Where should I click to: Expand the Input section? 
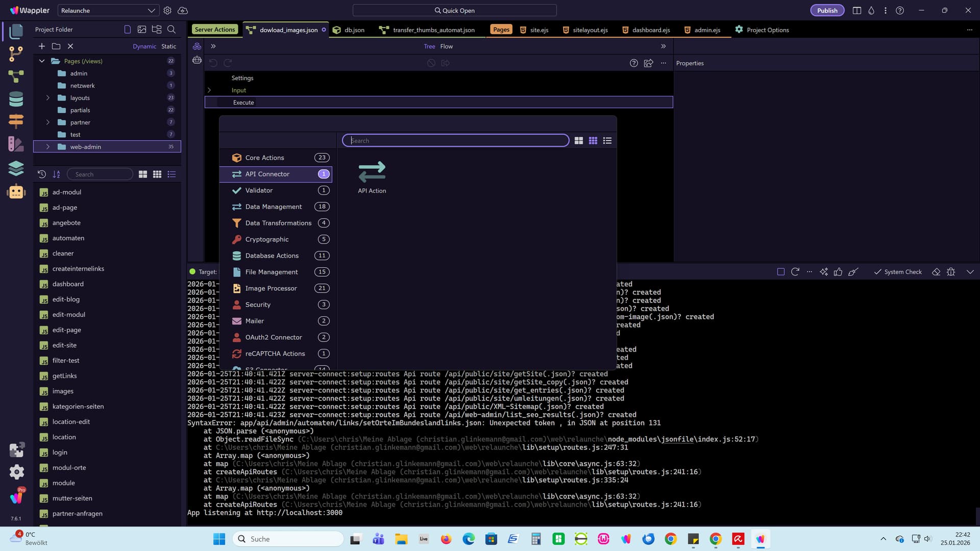tap(209, 90)
